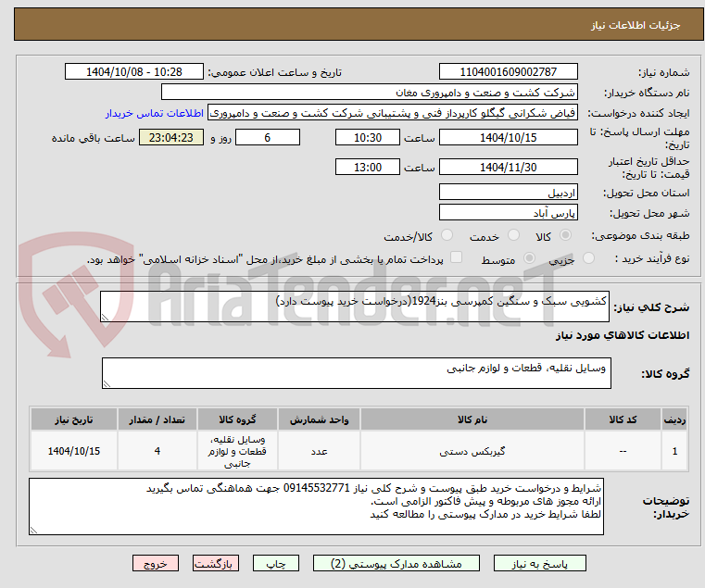This screenshot has height=588, width=705.
Task: Open the اطلاعات تماس خریدار link
Action: [155, 113]
